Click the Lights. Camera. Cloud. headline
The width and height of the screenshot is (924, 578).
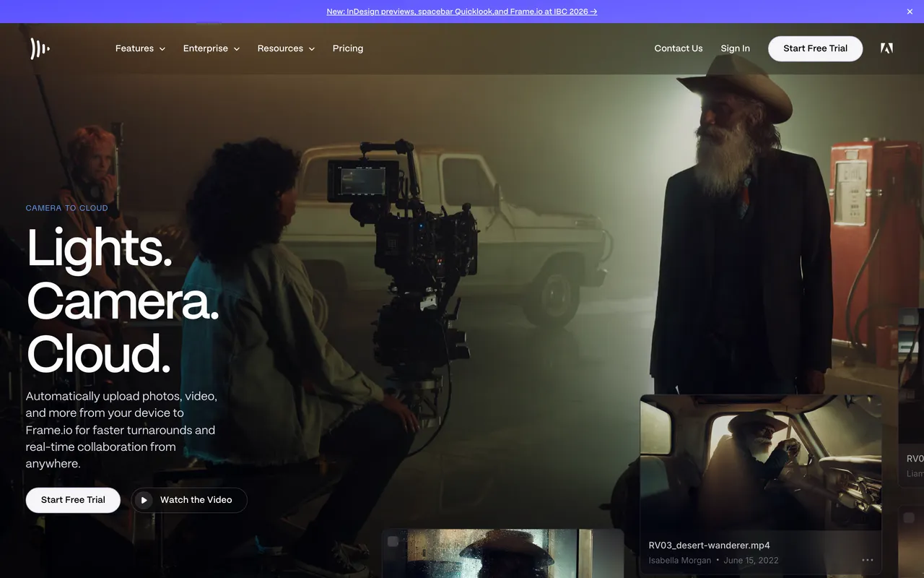123,301
